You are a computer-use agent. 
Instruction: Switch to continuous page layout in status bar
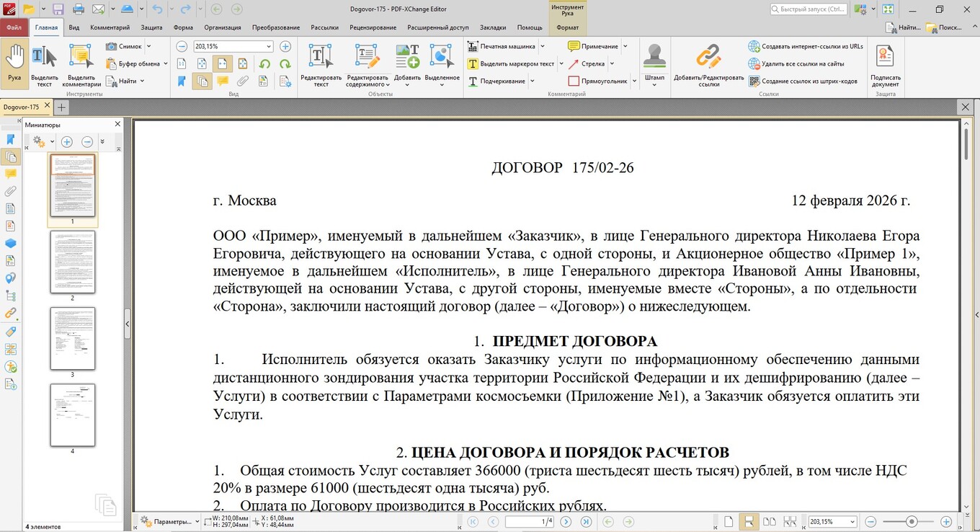pos(749,521)
